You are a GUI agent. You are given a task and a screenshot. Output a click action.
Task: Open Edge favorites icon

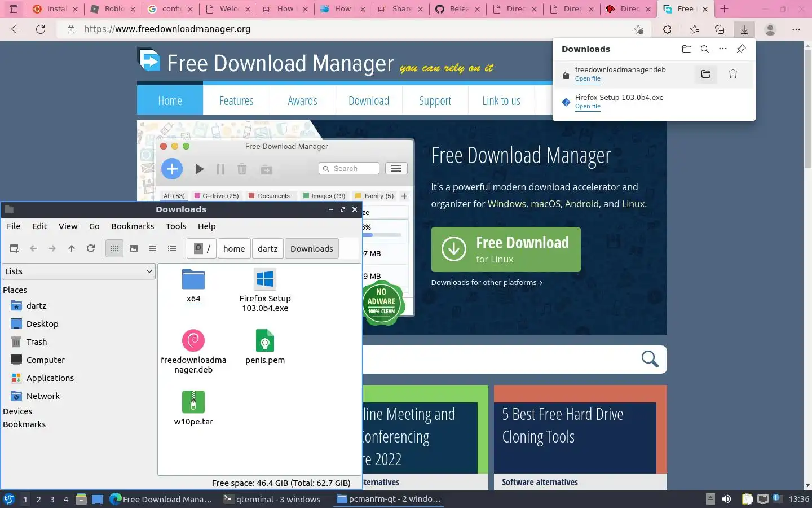point(695,29)
